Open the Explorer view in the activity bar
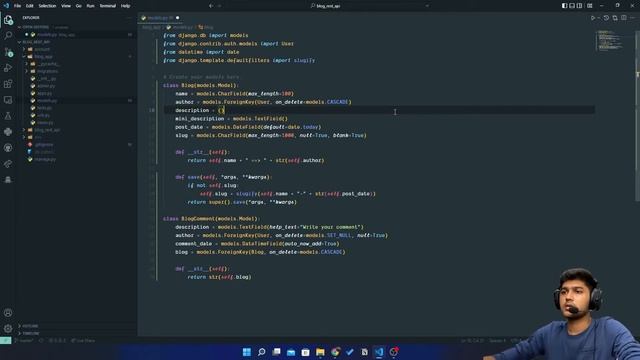This screenshot has width=640, height=360. (8, 20)
